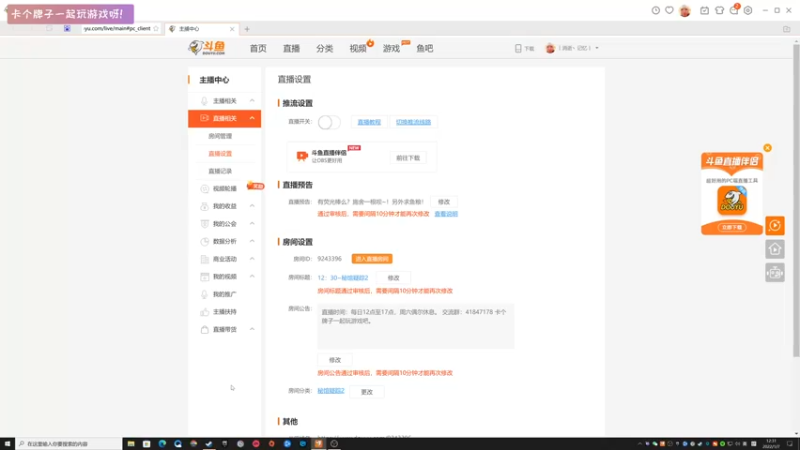
Task: Click the link right of 直播教程
Action: click(x=413, y=122)
